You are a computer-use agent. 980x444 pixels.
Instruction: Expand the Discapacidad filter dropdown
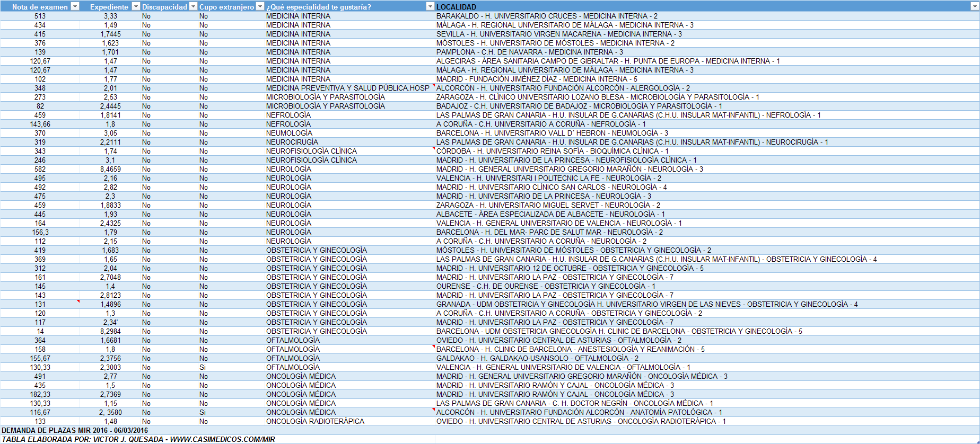click(x=193, y=6)
